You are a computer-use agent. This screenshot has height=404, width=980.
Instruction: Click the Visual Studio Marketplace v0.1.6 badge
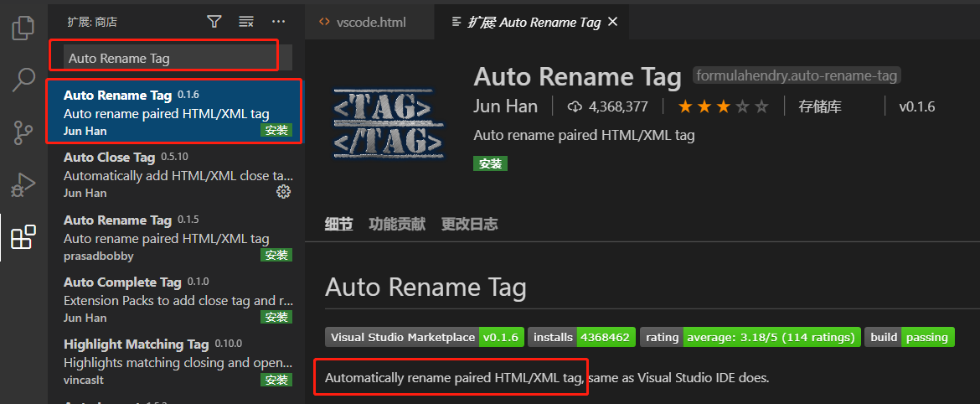pyautogui.click(x=425, y=337)
